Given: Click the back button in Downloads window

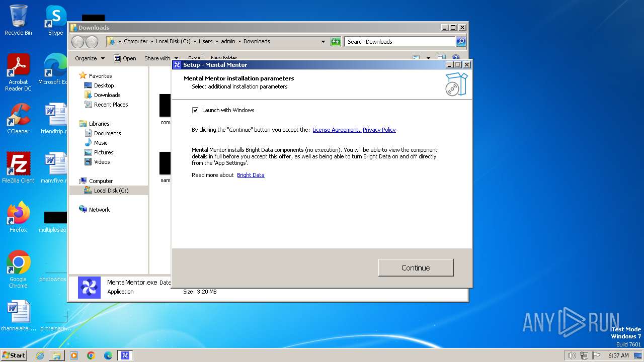Looking at the screenshot, I should (x=77, y=42).
